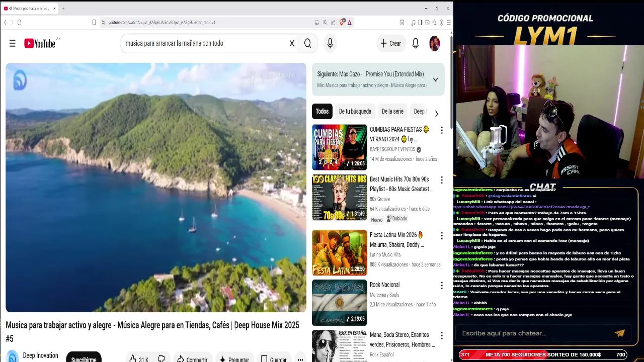Open Brave Rewards triangle icon

[349, 22]
